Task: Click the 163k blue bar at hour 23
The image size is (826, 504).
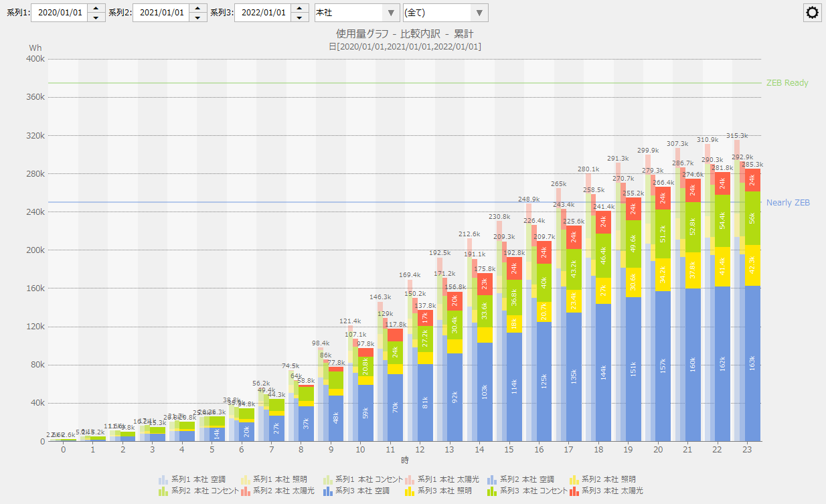Action: pos(752,363)
